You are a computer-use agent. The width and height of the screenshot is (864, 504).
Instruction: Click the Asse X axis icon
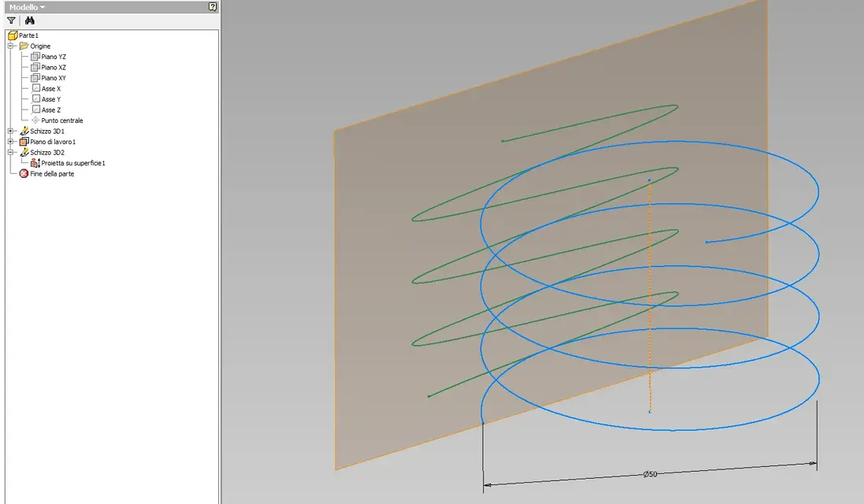point(35,88)
